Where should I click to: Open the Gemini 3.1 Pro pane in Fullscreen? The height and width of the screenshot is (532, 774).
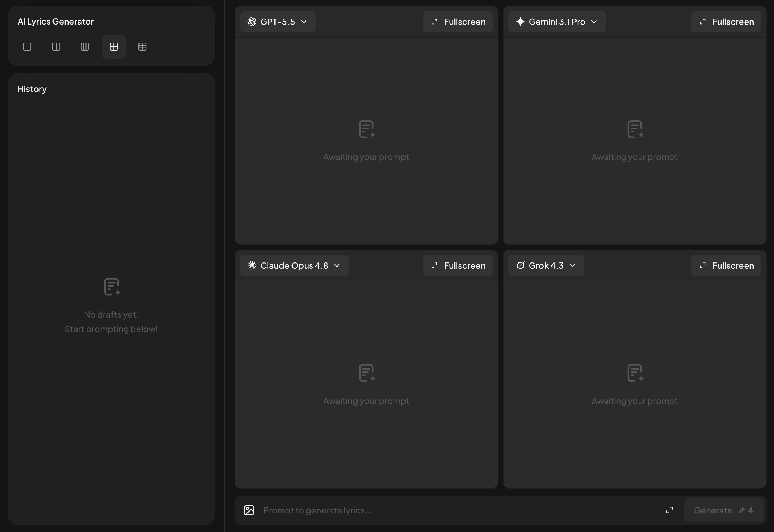point(726,22)
